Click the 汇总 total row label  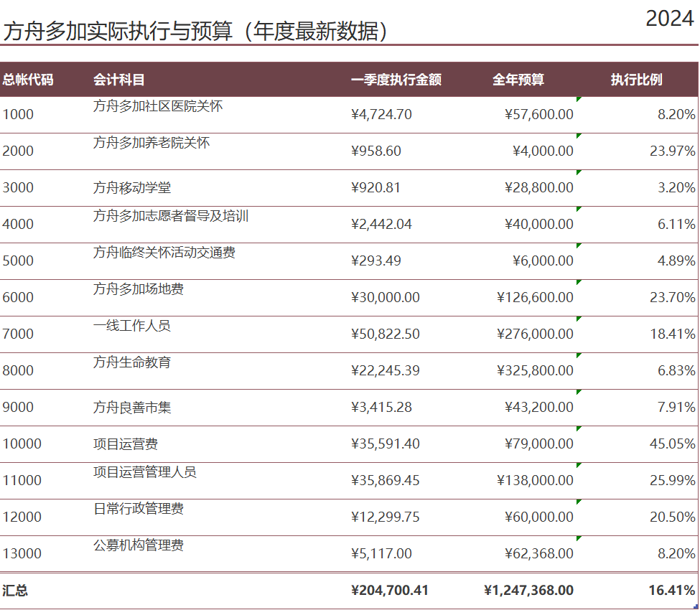pos(15,591)
